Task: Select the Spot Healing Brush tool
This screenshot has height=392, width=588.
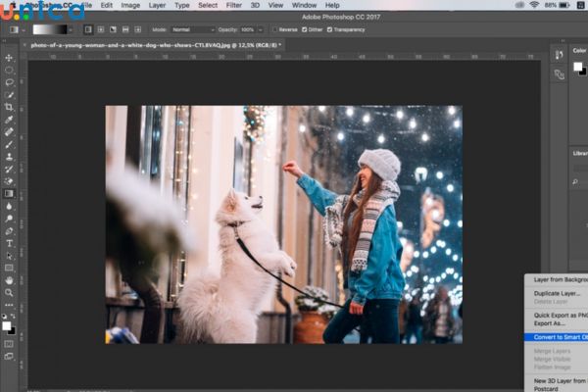Action: 9,132
